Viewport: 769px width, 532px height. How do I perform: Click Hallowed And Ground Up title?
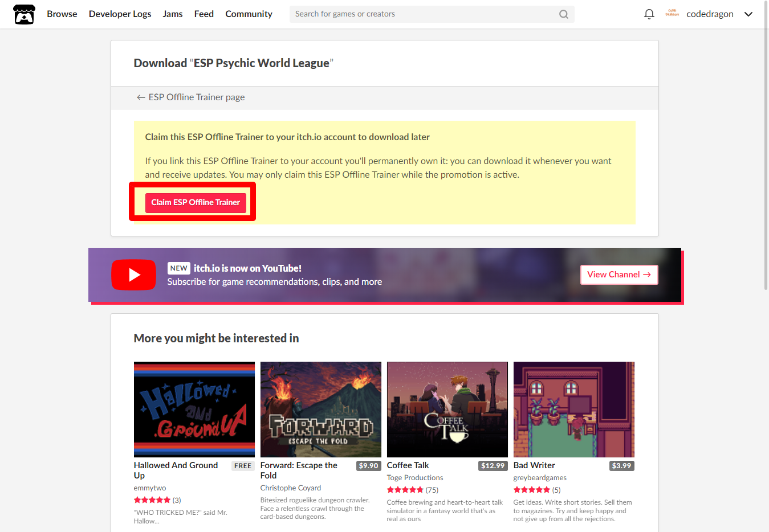[176, 470]
